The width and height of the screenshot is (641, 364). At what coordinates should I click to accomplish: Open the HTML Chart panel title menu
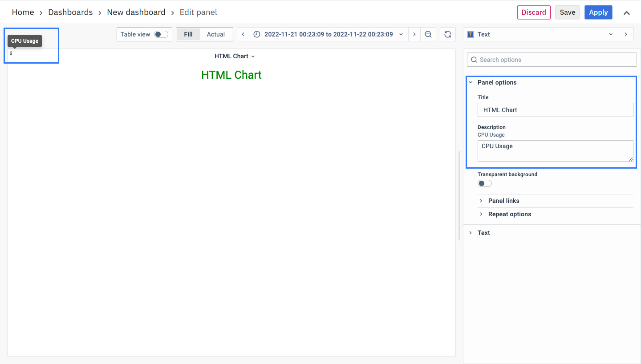pos(234,56)
